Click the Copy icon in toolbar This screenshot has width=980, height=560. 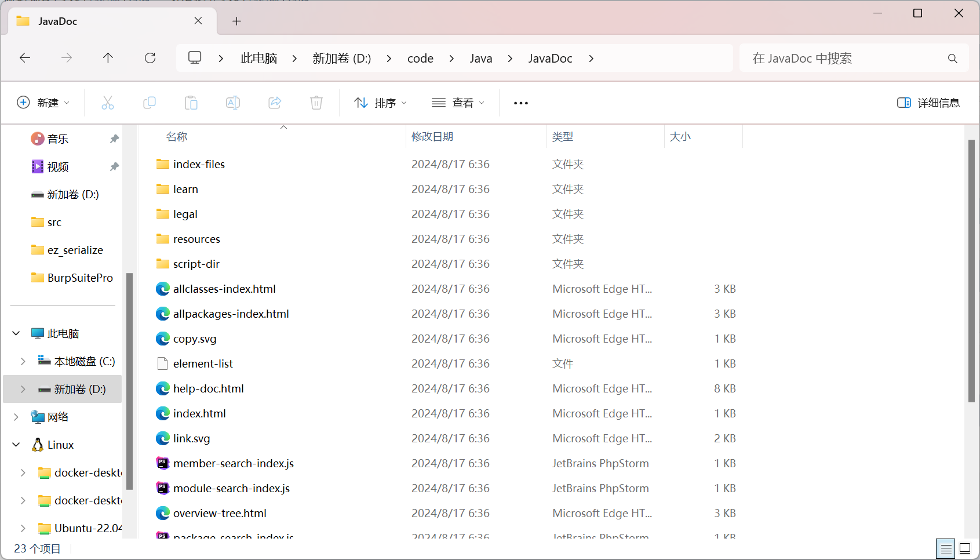click(150, 103)
